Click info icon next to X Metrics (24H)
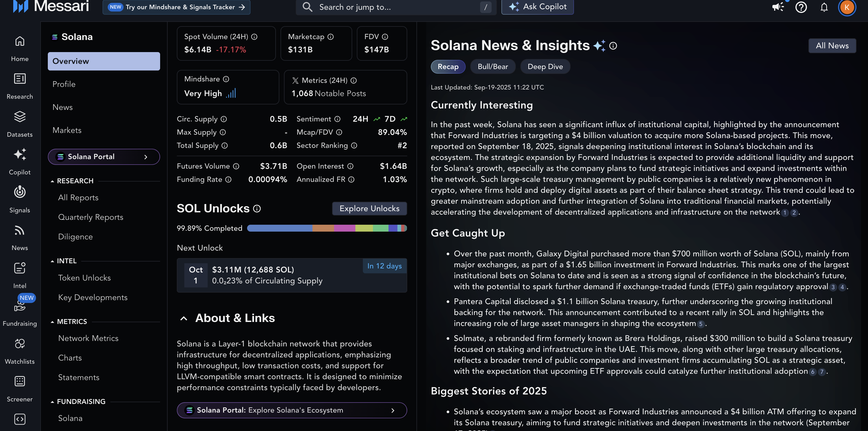868x431 pixels. 353,81
